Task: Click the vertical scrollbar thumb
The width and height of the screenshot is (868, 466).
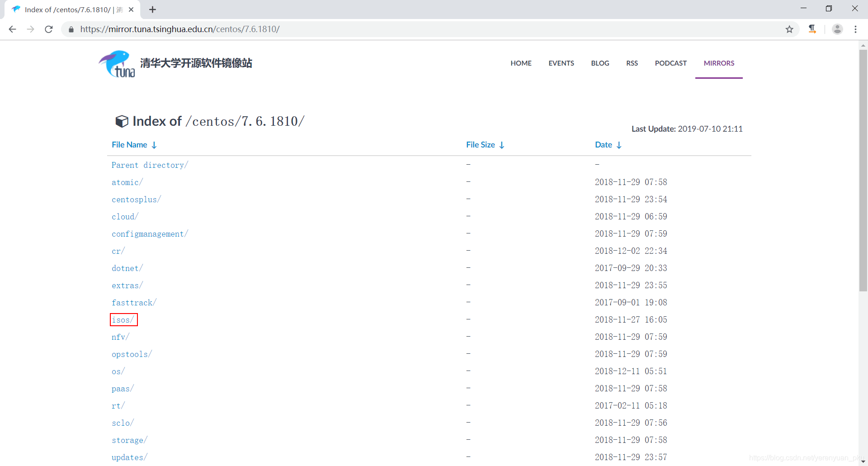Action: tap(863, 171)
